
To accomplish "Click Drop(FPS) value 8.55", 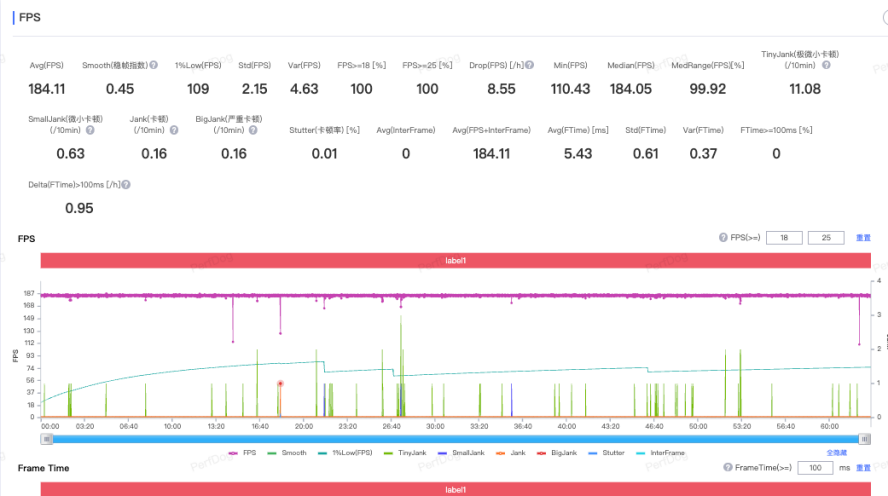I will click(x=501, y=89).
